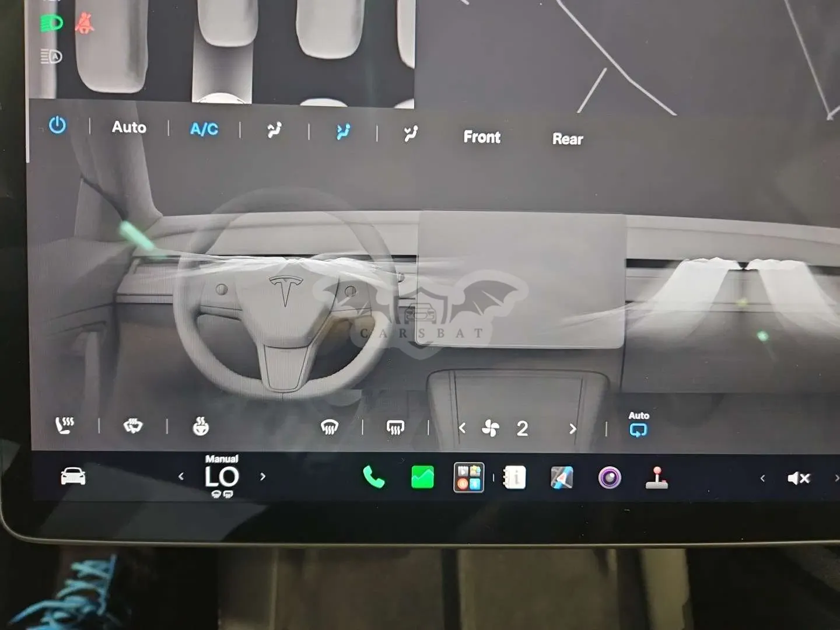The height and width of the screenshot is (630, 840).
Task: Unmute the muted speaker icon
Action: click(799, 479)
